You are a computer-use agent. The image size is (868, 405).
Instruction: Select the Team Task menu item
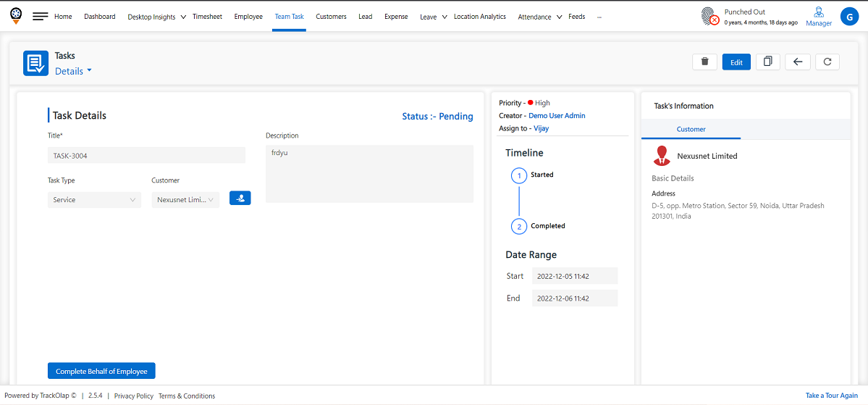pos(289,17)
